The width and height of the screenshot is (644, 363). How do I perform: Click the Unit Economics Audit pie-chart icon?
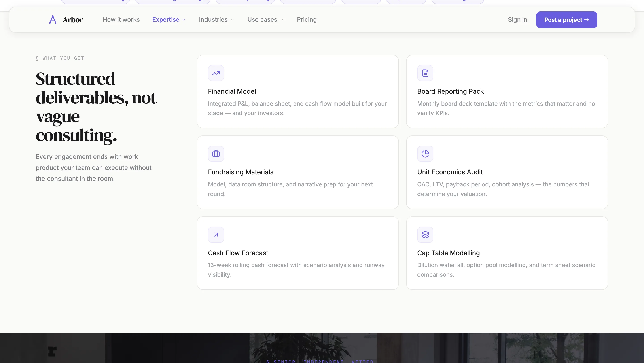click(425, 154)
